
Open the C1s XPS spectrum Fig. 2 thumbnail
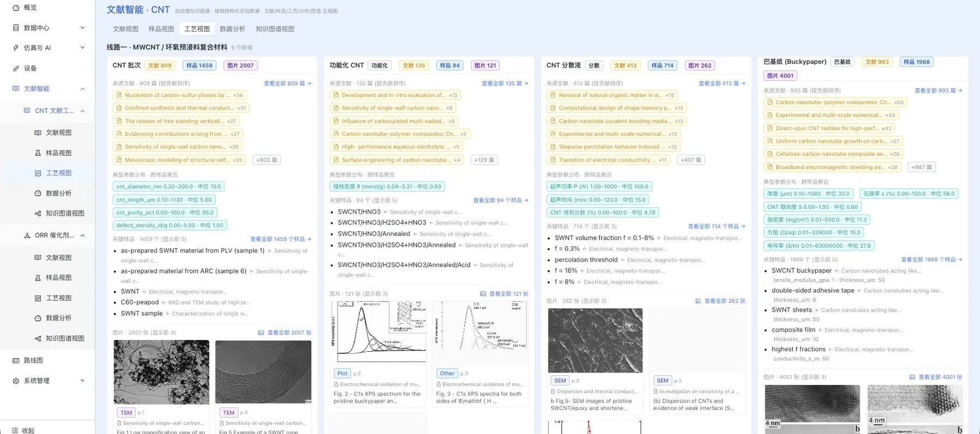coord(378,333)
